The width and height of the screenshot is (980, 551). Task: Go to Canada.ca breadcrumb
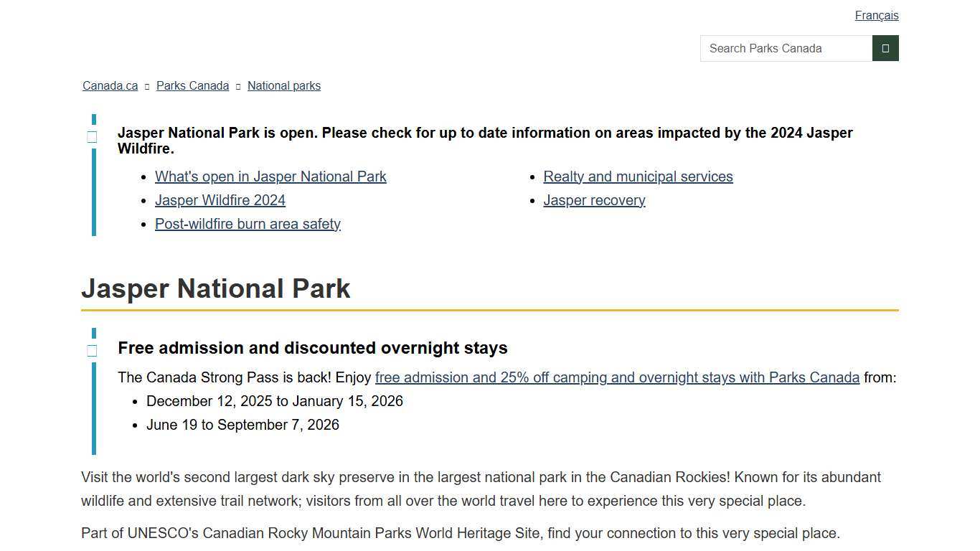pyautogui.click(x=110, y=86)
